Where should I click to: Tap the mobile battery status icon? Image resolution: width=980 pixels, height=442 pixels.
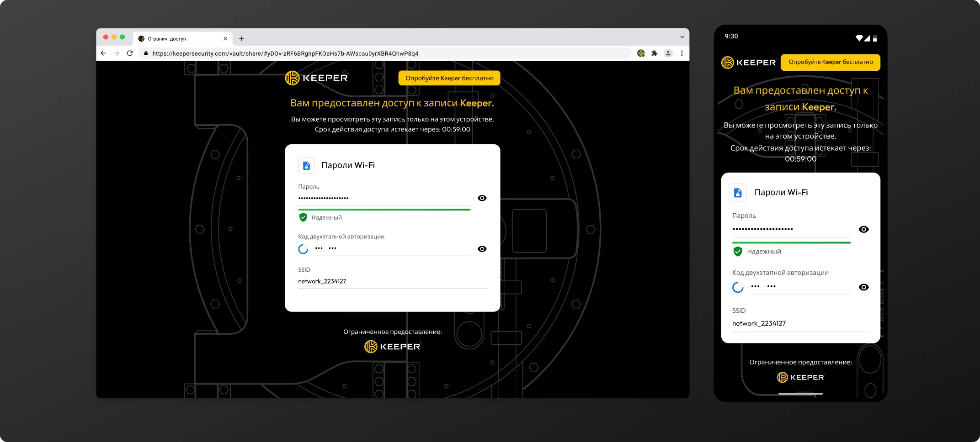(x=875, y=38)
